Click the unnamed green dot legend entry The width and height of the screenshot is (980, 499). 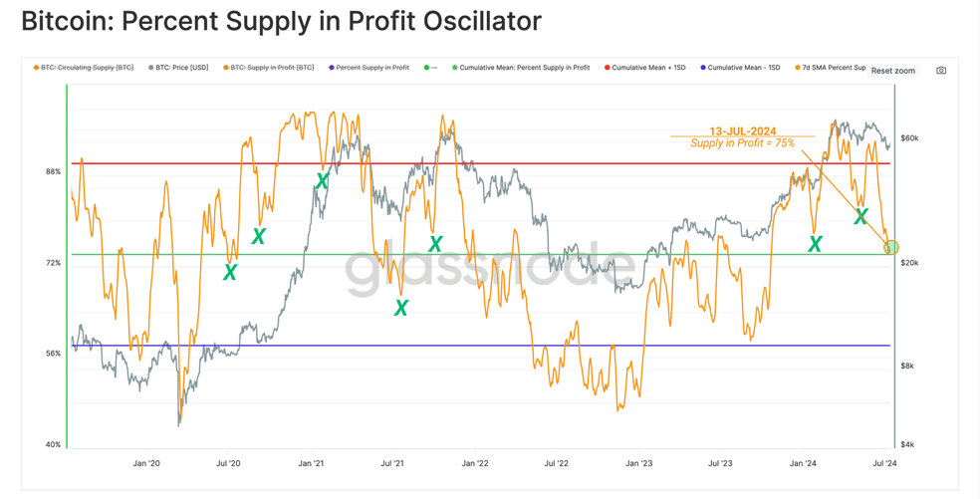pyautogui.click(x=430, y=68)
